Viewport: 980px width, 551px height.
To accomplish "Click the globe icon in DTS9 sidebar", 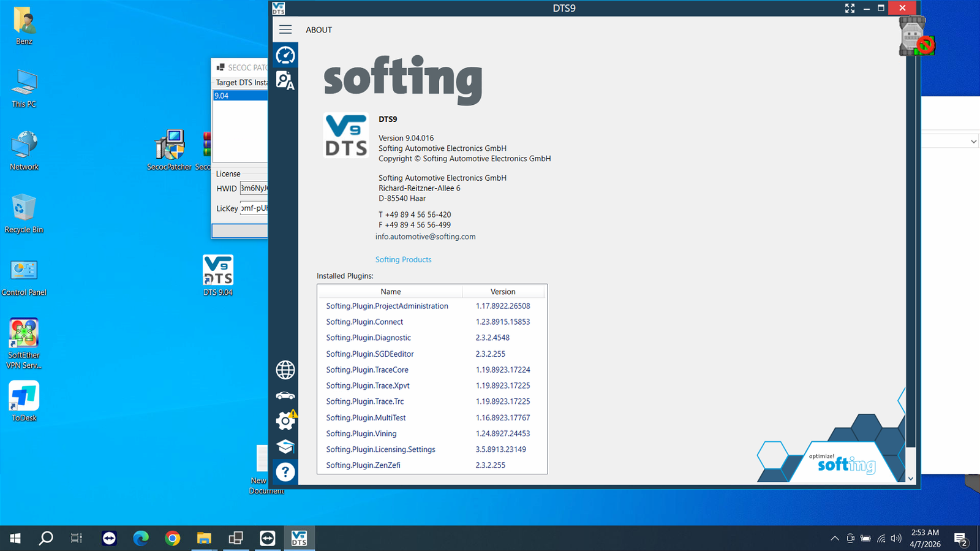I will [x=285, y=370].
